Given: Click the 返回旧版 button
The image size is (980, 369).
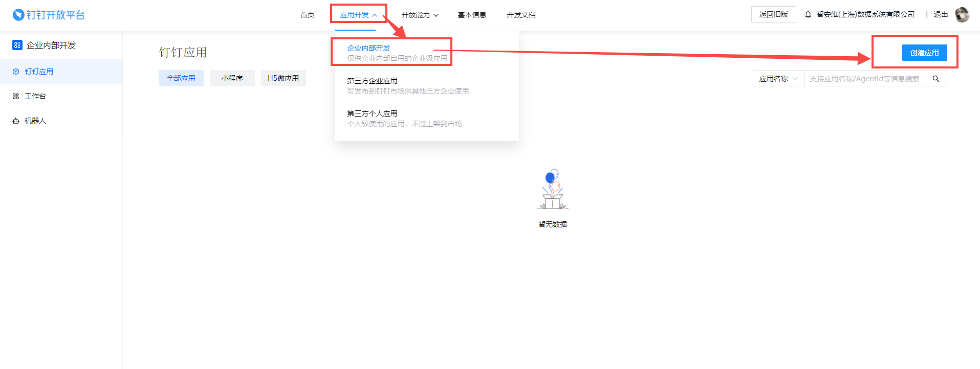Looking at the screenshot, I should [x=774, y=14].
